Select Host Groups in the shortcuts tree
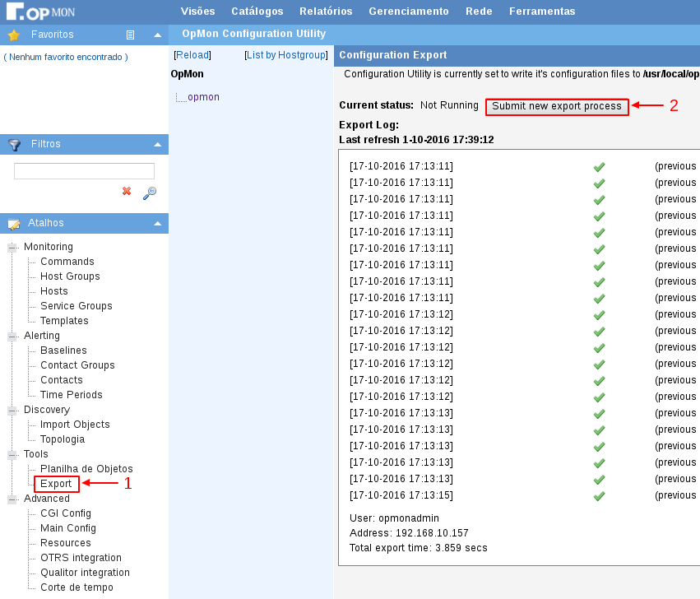The width and height of the screenshot is (700, 599). (x=70, y=276)
